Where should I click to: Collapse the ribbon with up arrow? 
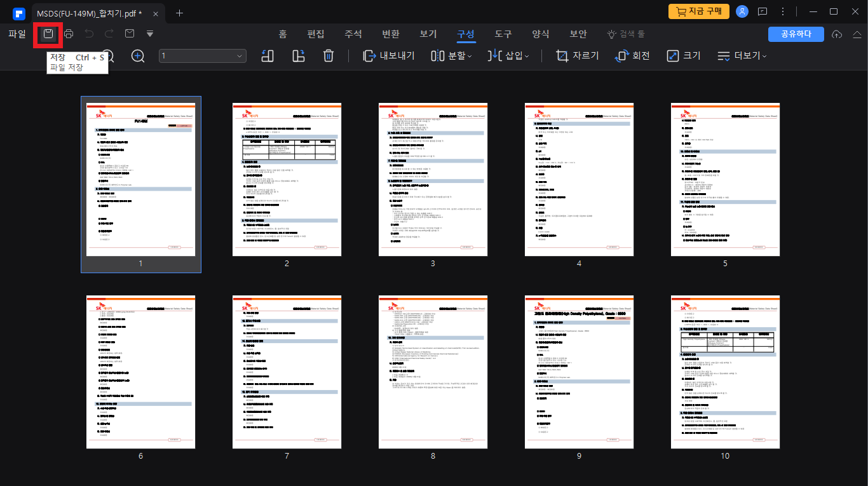tap(857, 34)
